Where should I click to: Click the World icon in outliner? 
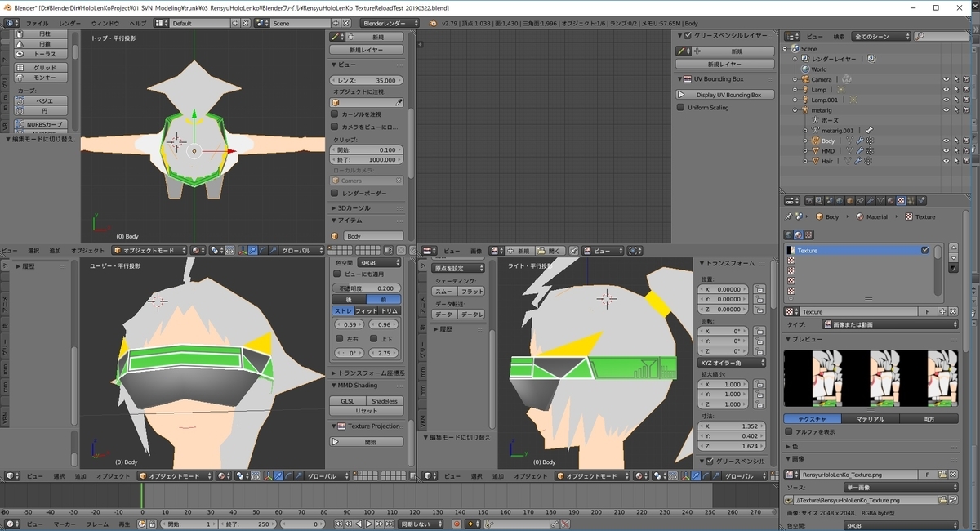pos(805,69)
